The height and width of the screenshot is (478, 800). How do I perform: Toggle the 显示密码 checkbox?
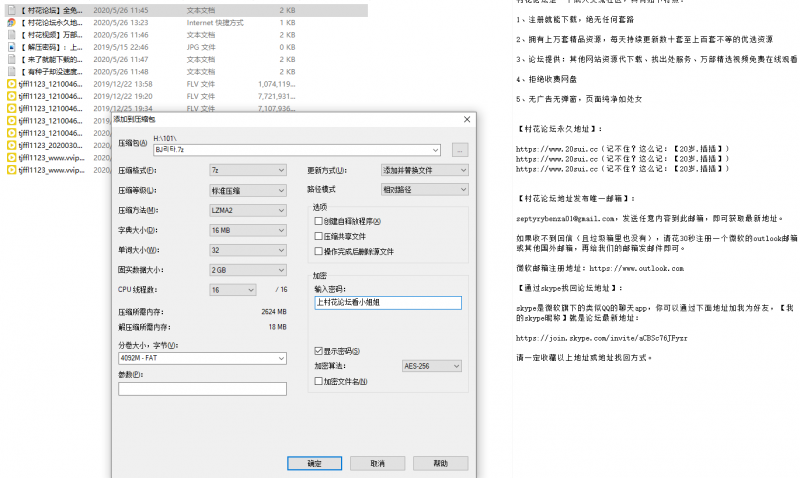click(319, 351)
